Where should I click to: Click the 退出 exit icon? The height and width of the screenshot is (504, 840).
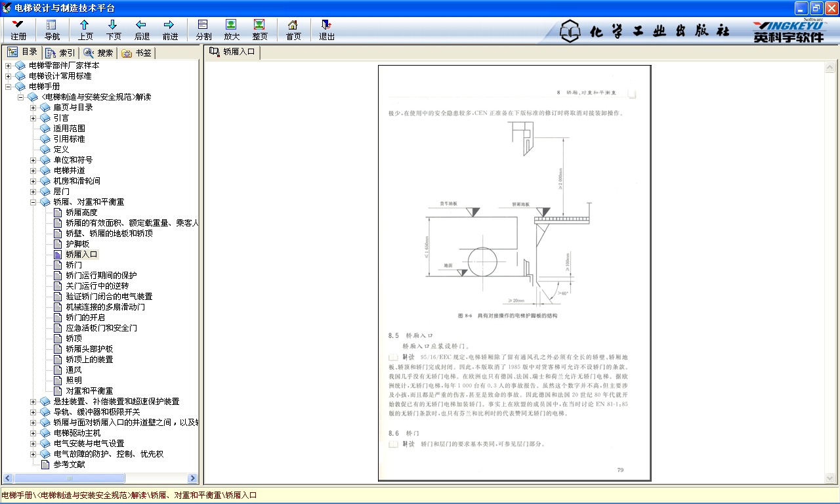tap(327, 26)
